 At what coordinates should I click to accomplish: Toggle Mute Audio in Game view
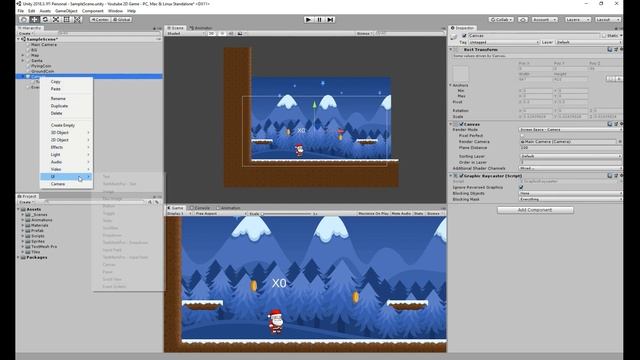[401, 213]
